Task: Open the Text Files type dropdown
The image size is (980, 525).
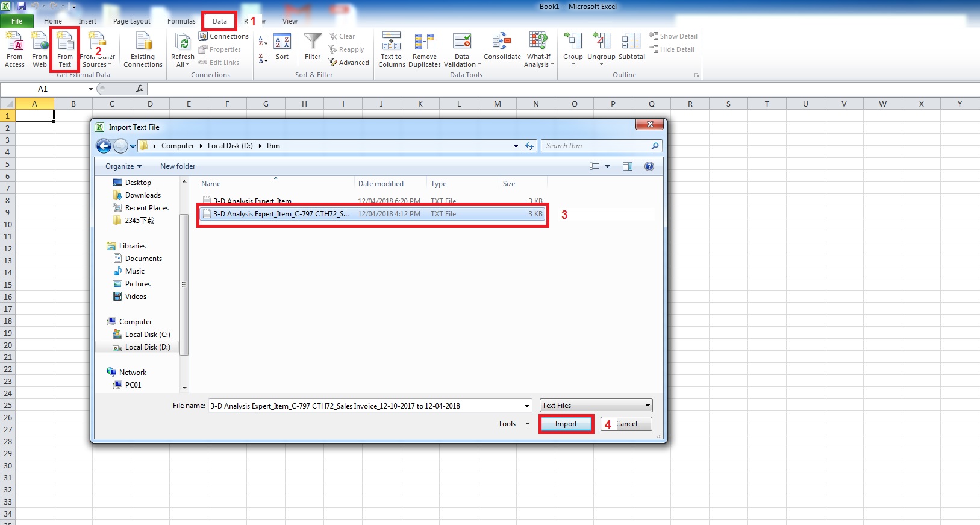Action: tap(596, 406)
